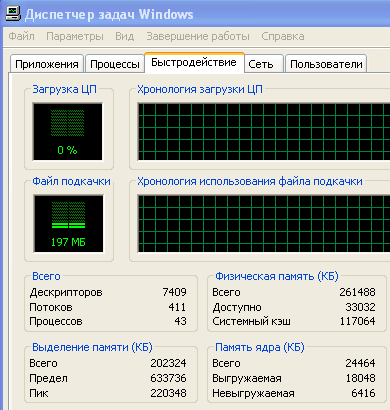Viewport: 390px width, 410px height.
Task: Click the Потоков value 411
Action: (177, 307)
